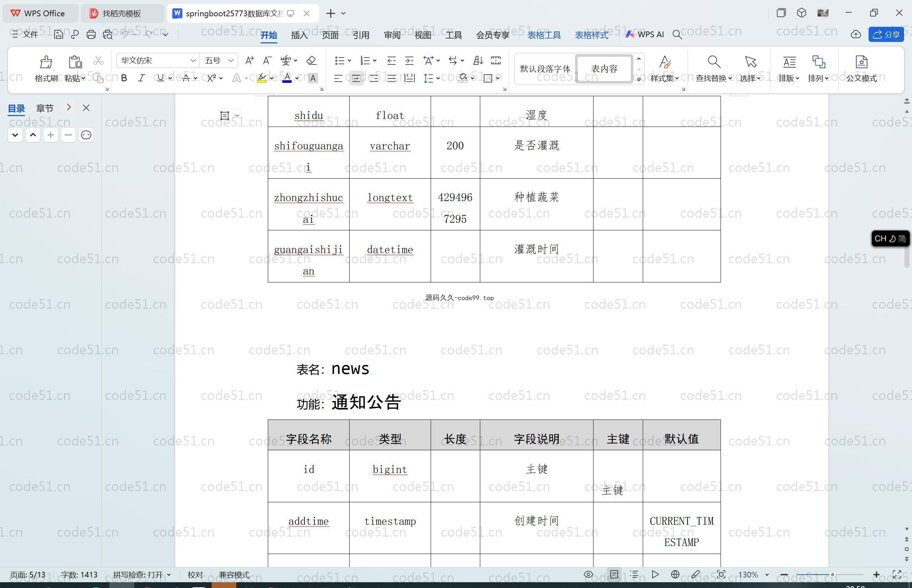Click the search magnifier next to WPS AI
912x588 pixels.
coord(677,35)
